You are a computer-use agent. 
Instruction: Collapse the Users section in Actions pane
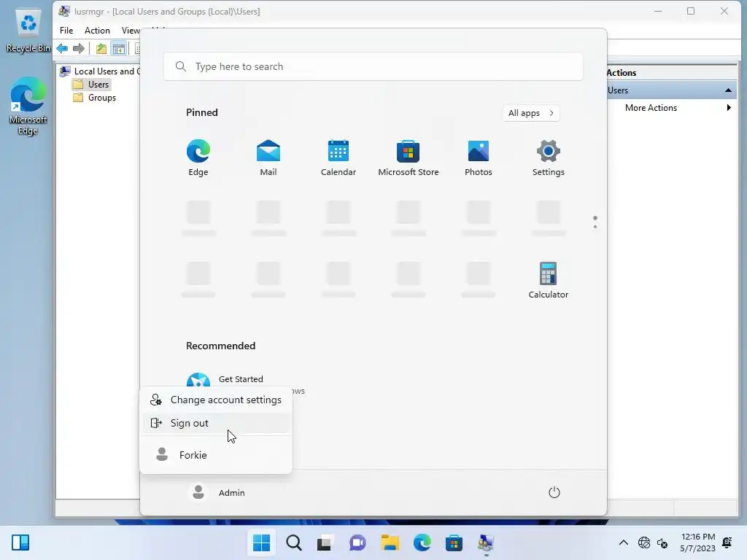click(728, 90)
